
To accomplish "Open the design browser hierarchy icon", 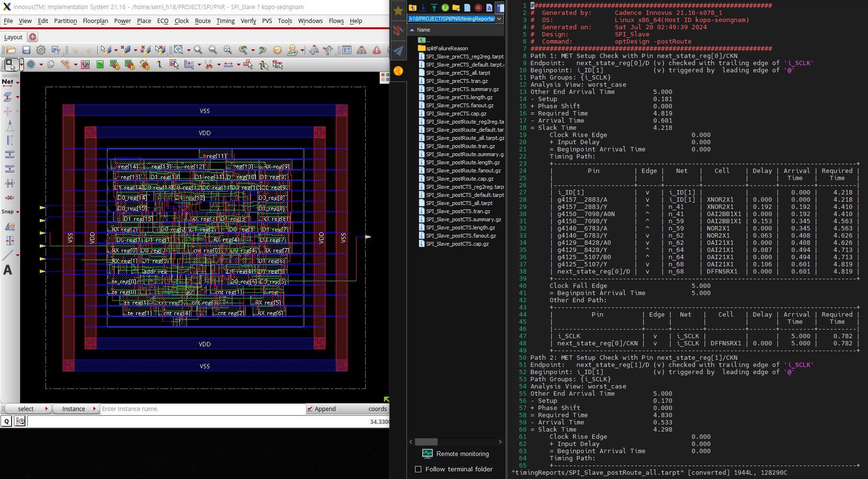I will [x=362, y=50].
